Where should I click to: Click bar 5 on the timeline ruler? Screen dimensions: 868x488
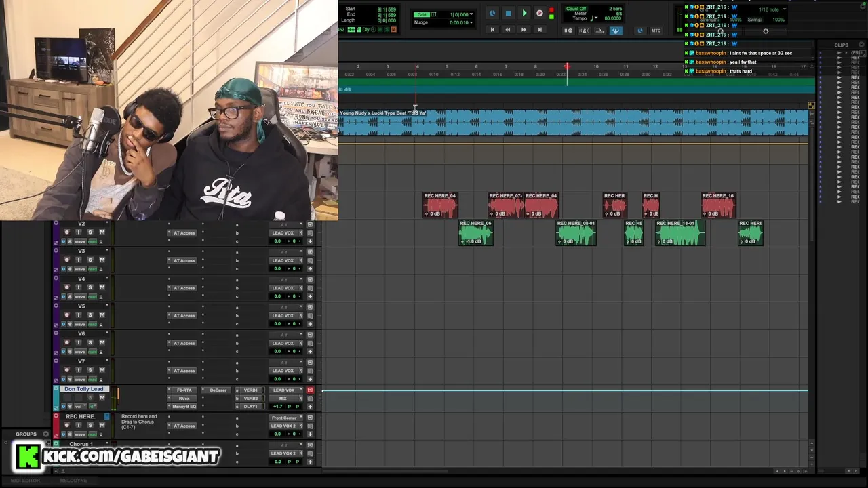(x=446, y=66)
